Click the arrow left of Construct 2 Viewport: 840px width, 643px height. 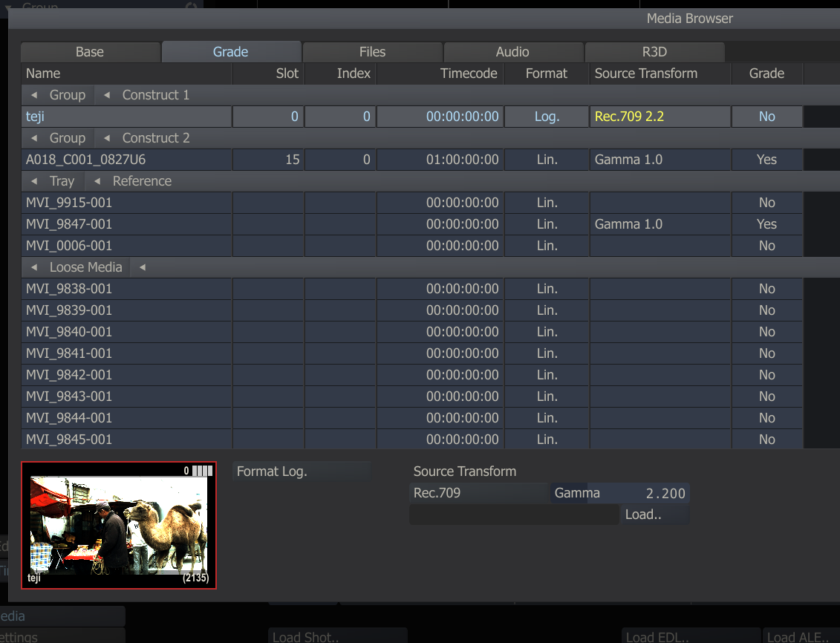click(107, 138)
